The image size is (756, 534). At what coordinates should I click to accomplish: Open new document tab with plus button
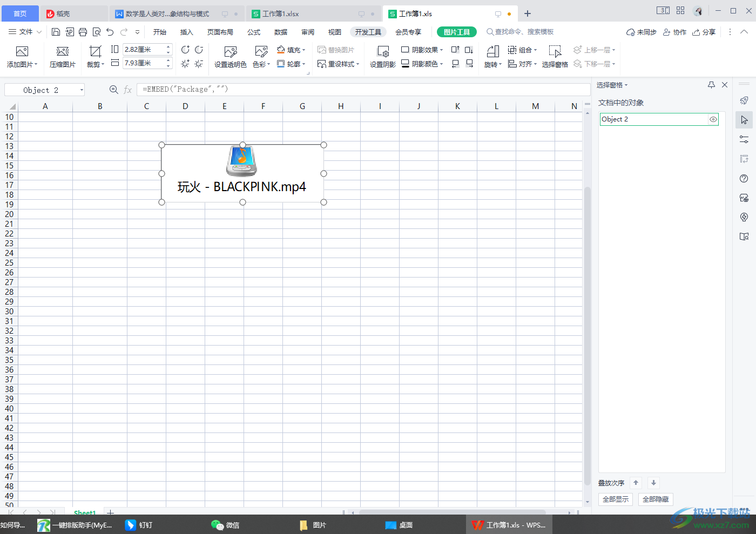click(x=528, y=13)
